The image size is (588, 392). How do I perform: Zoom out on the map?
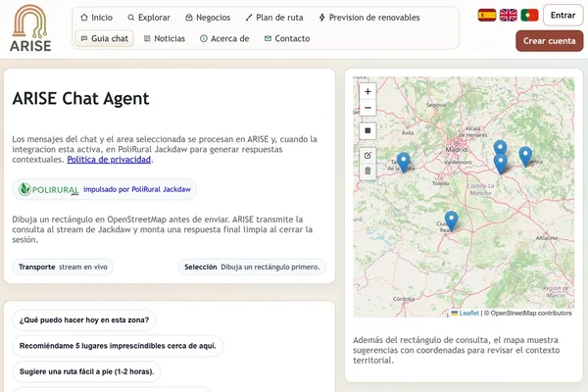[367, 108]
